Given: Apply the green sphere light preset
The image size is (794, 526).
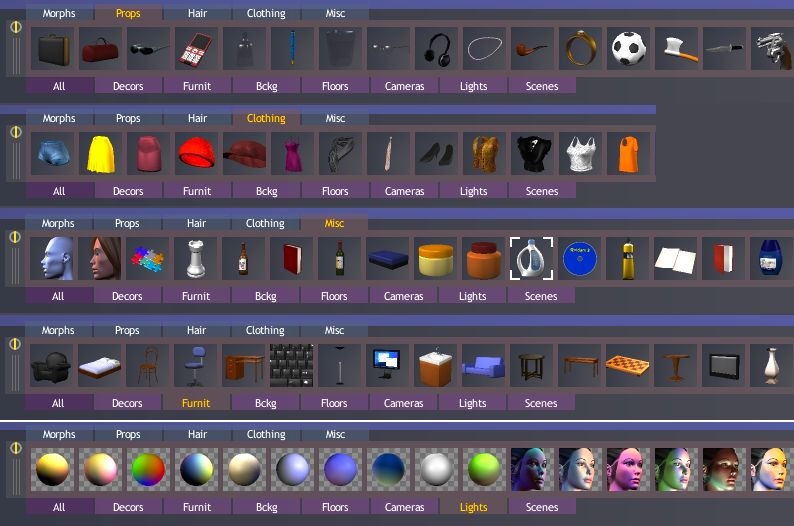Looking at the screenshot, I should pos(485,469).
